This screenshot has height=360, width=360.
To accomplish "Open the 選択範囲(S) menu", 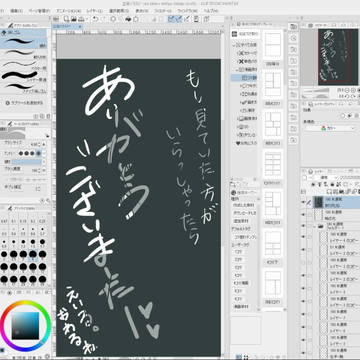I will pos(119,11).
